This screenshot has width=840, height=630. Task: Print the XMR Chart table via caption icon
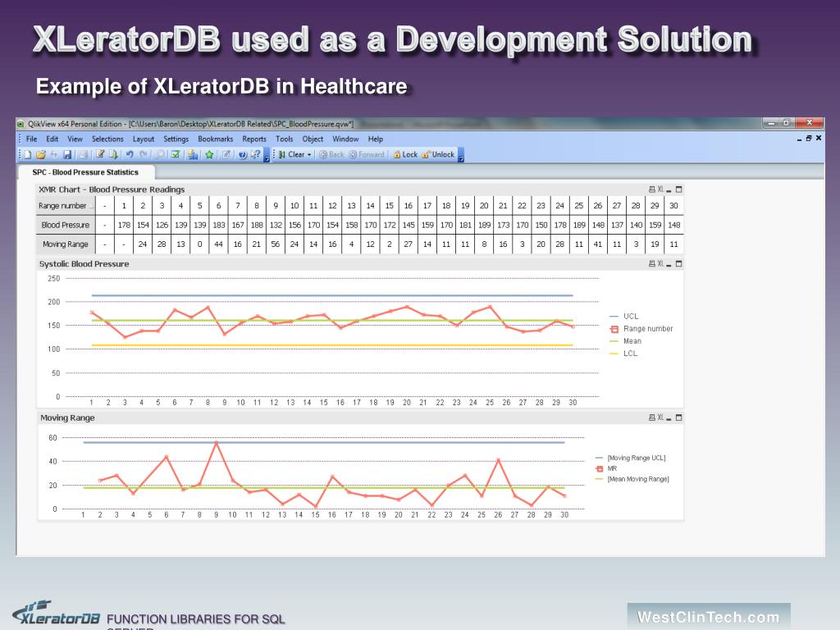click(652, 189)
